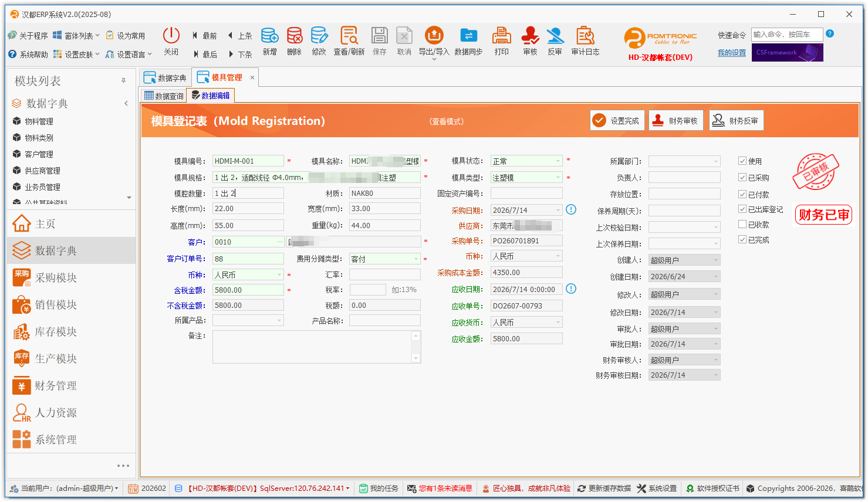
Task: Click the 备注 text area
Action: (x=316, y=347)
